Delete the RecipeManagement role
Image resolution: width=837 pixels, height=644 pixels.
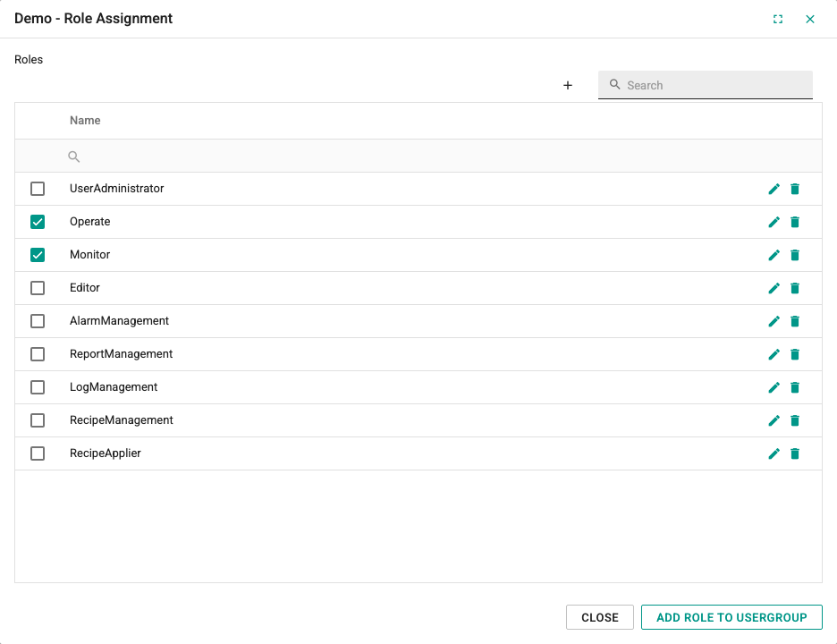[795, 420]
